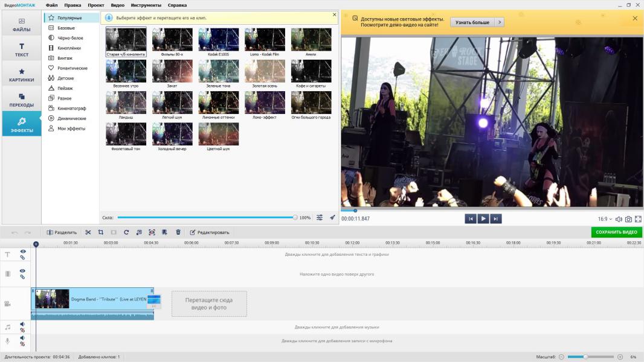Viewport: 644px width, 362px height.
Task: Switch to the Переходы tab
Action: click(22, 100)
